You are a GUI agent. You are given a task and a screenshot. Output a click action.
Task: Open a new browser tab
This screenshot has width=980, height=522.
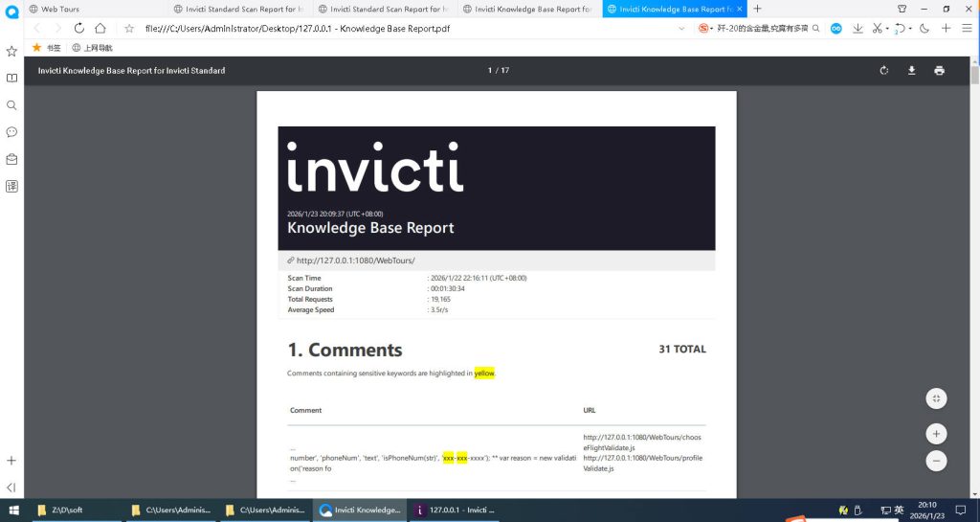(758, 9)
